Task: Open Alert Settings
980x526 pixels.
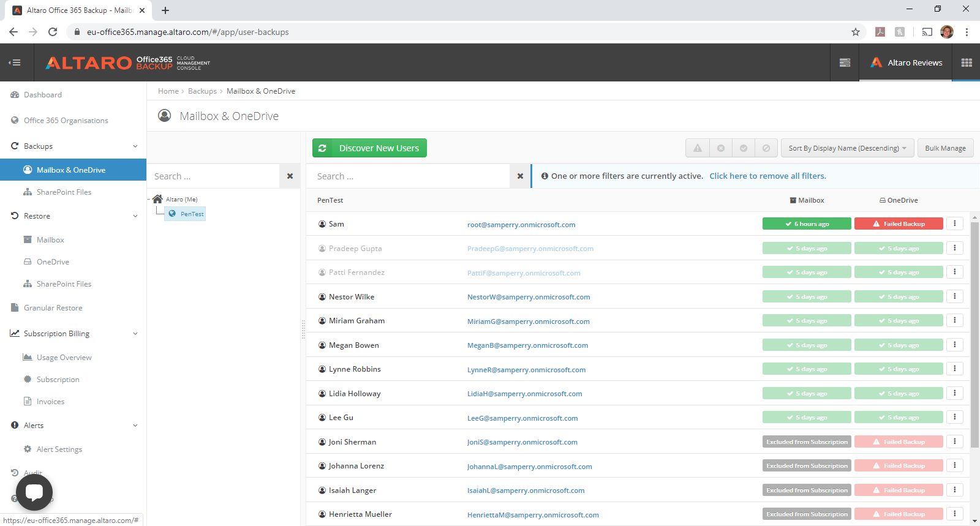Action: pyautogui.click(x=59, y=449)
